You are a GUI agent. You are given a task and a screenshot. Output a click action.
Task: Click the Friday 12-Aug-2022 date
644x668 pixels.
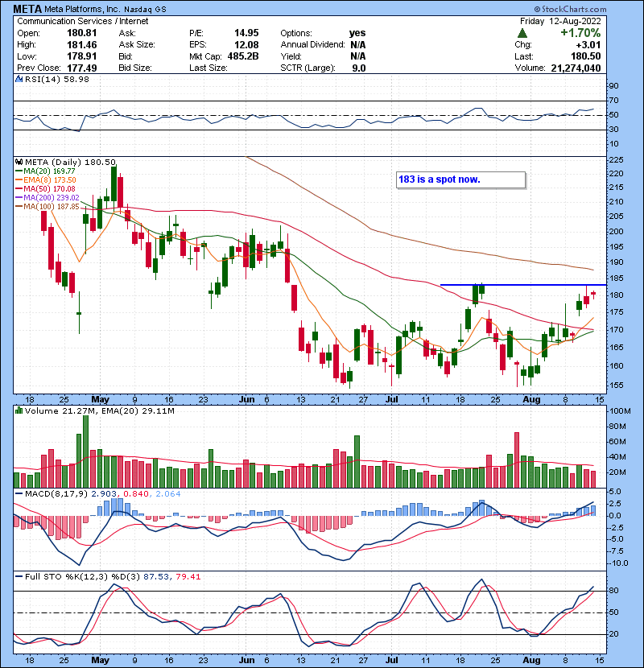tap(560, 21)
